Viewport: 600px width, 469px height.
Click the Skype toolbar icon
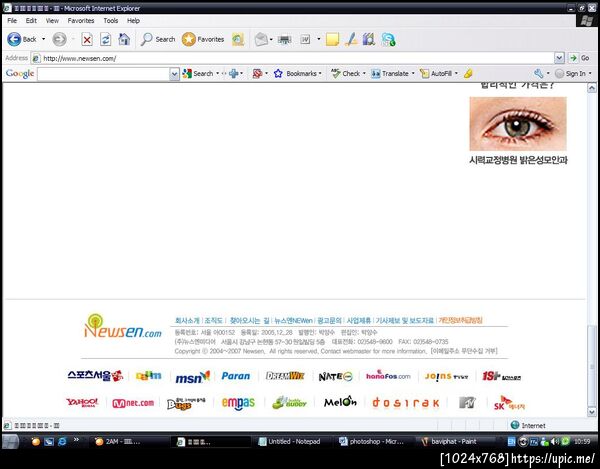coord(388,39)
